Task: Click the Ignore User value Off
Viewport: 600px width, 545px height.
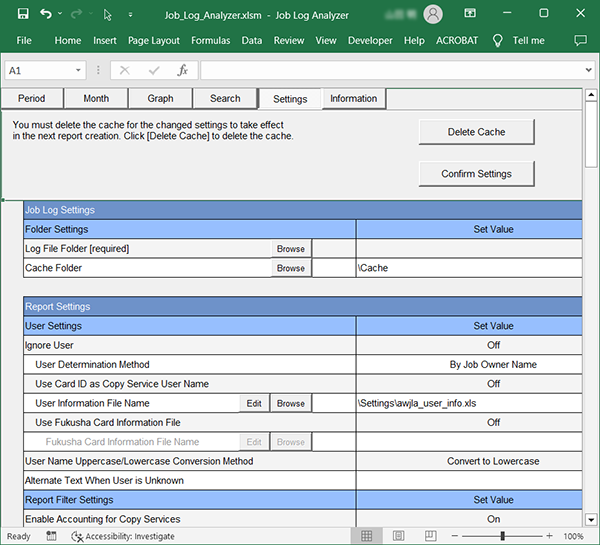Action: pyautogui.click(x=493, y=345)
